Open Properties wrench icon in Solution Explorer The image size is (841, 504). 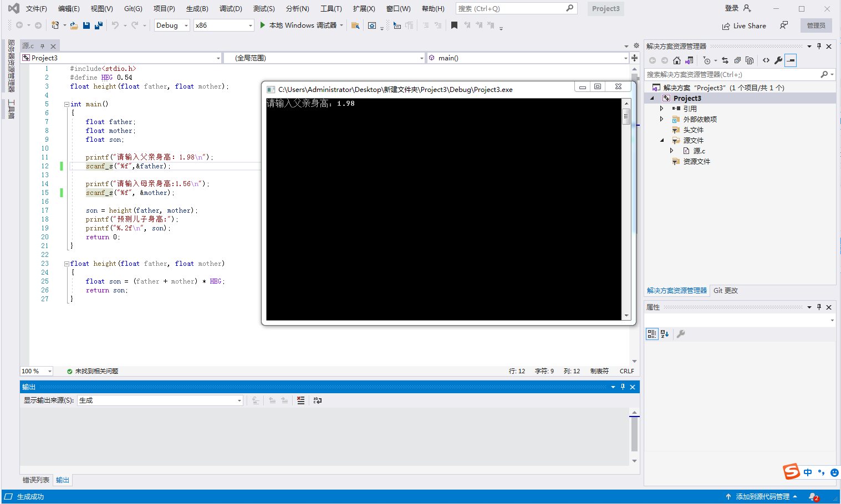[x=778, y=60]
